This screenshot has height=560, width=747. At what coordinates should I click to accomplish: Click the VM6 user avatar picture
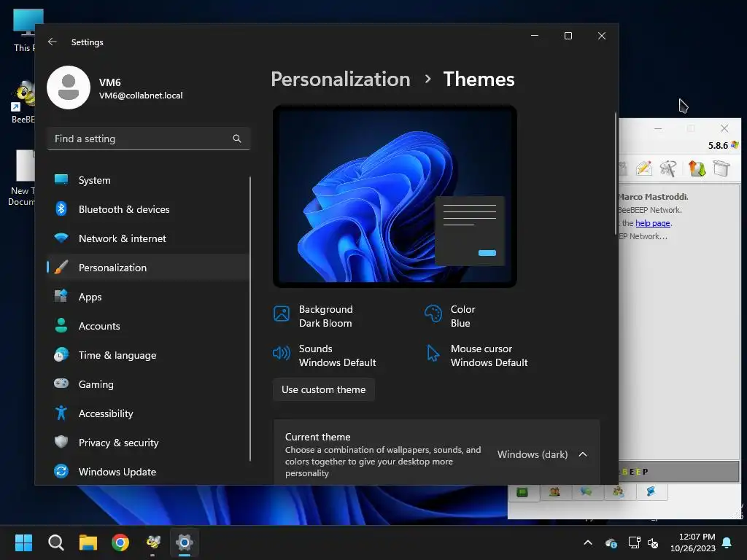pyautogui.click(x=69, y=87)
